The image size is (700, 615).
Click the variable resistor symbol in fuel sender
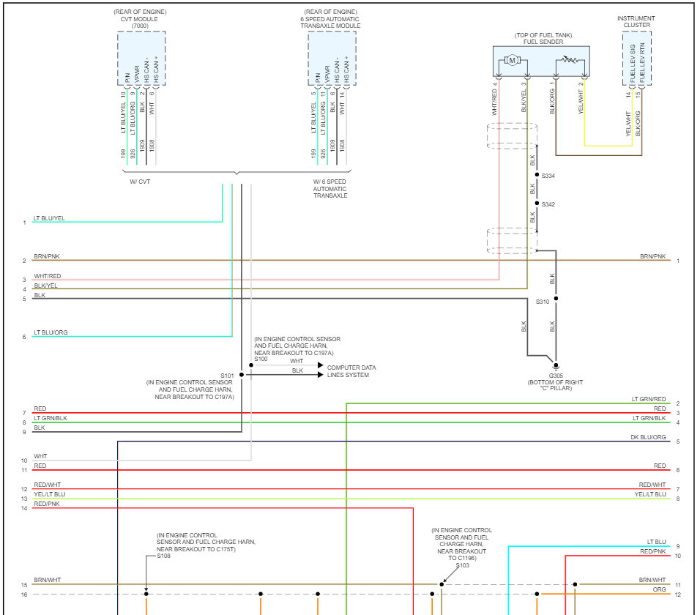point(570,59)
